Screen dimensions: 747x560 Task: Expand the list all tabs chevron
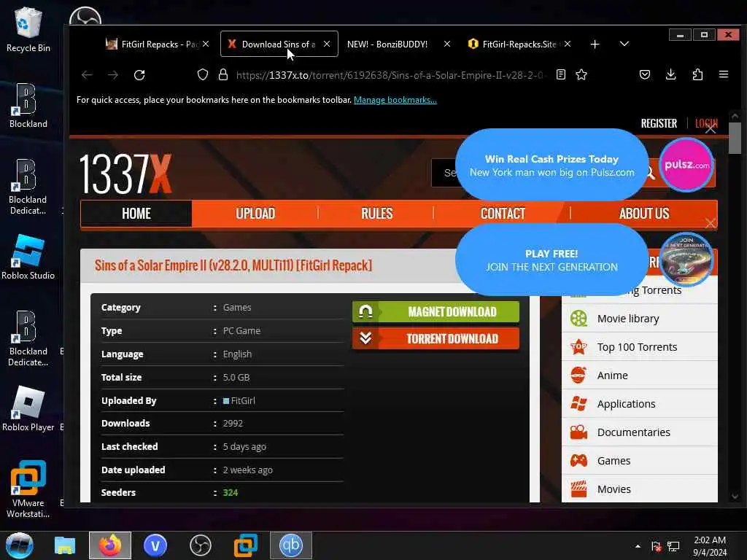coord(624,44)
